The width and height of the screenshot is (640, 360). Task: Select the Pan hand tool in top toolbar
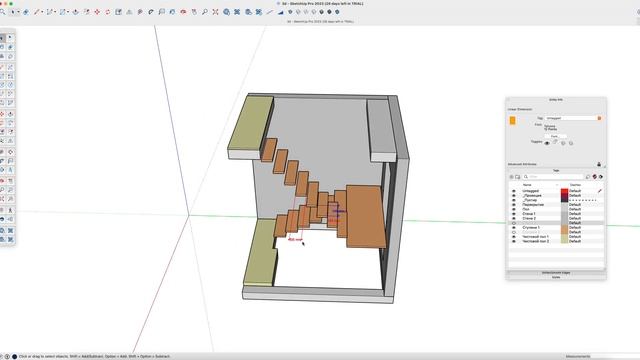[194, 12]
